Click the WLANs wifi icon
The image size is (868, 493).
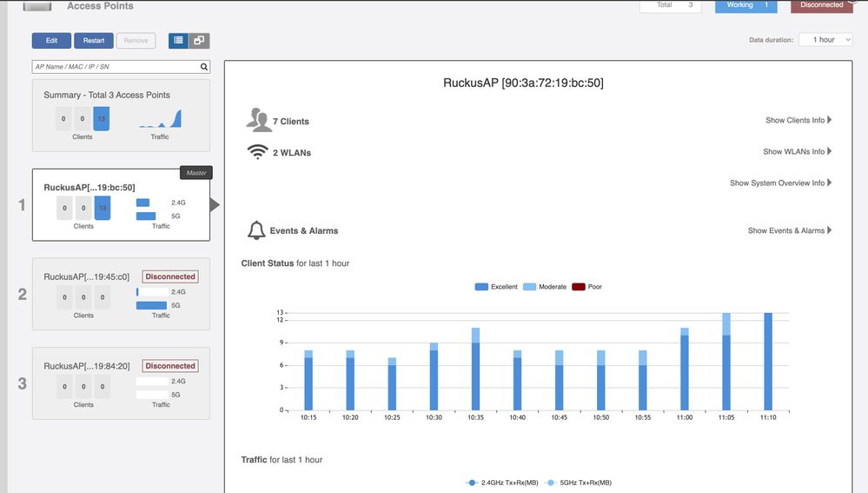coord(257,152)
